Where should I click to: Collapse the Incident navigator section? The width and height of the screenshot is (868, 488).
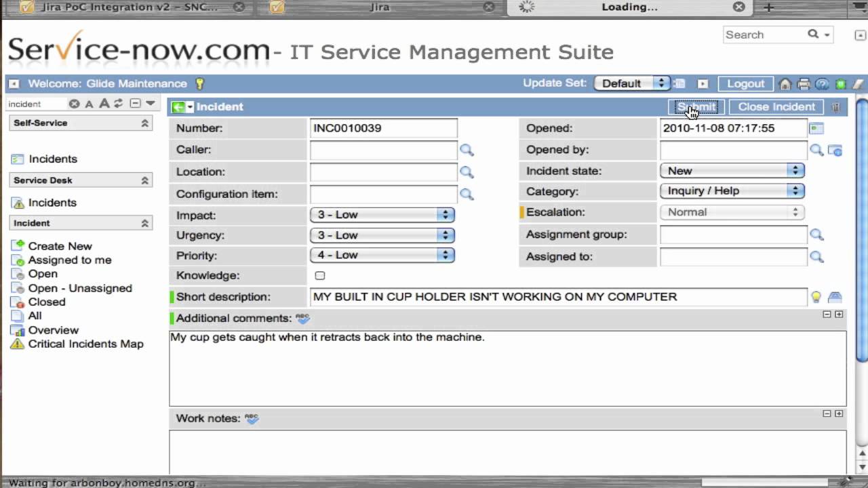click(x=144, y=223)
